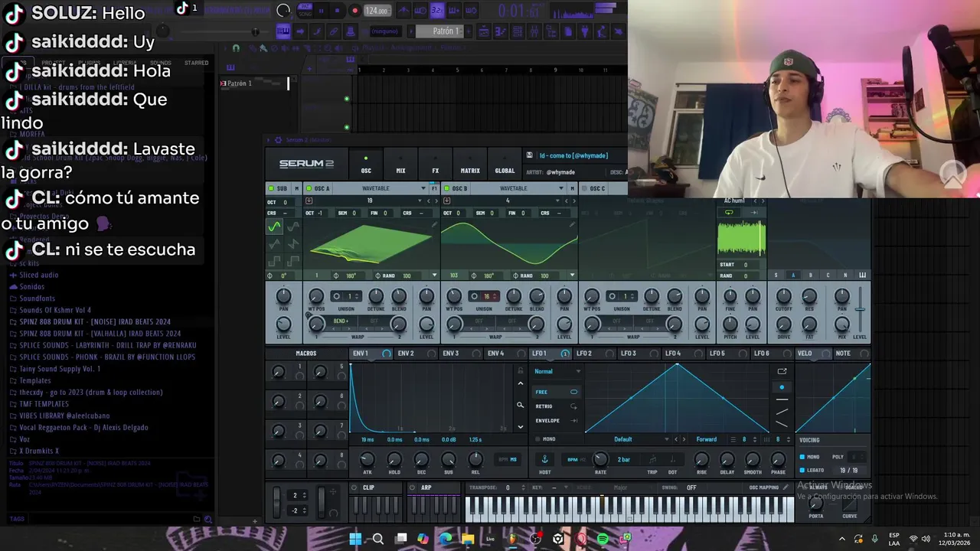Click the magnet snap icon in Playlist toolbar
980x551 pixels.
click(x=236, y=48)
